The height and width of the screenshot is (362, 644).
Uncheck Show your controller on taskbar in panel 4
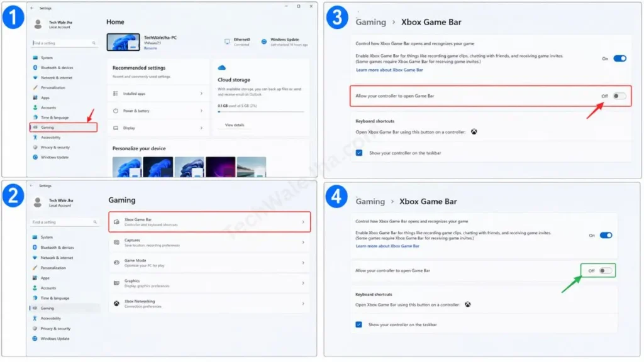[358, 325]
